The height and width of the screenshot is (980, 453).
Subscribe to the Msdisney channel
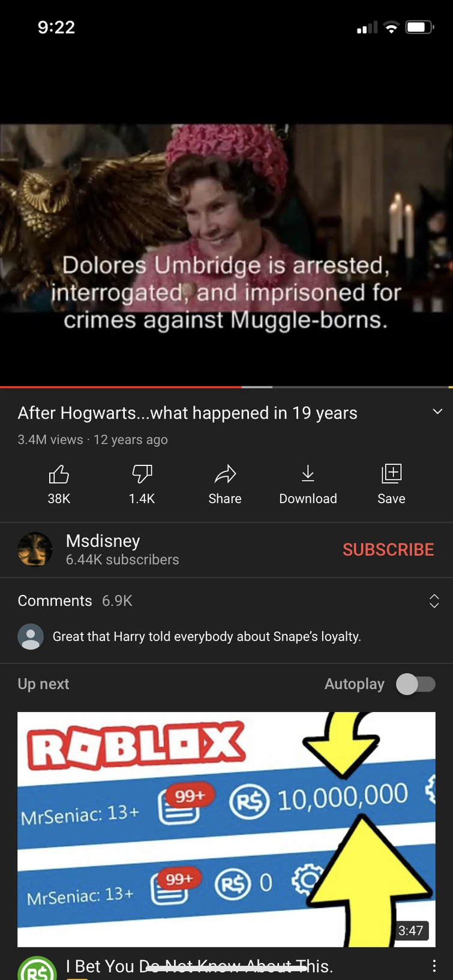coord(388,549)
